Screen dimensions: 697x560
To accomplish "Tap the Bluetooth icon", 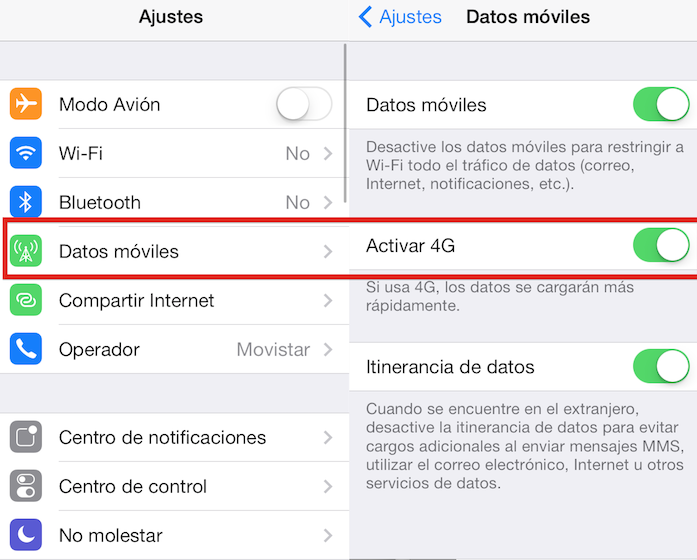I will pos(26,202).
